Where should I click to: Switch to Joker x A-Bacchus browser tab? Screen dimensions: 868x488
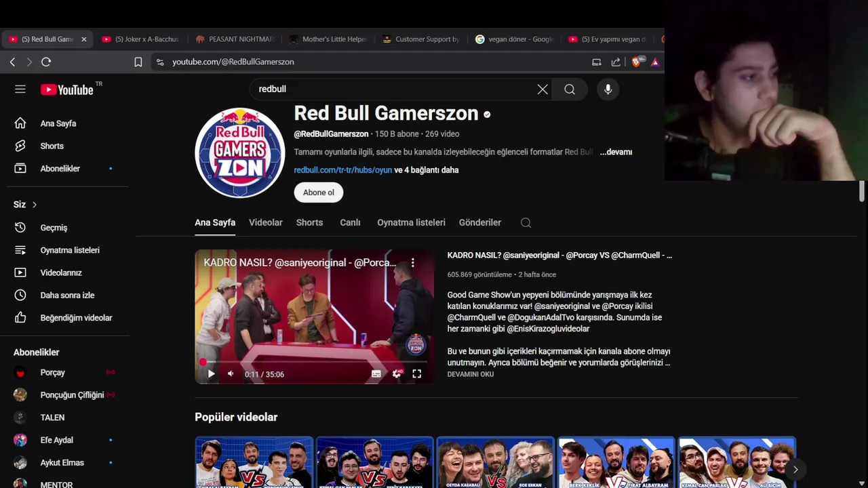[x=141, y=39]
